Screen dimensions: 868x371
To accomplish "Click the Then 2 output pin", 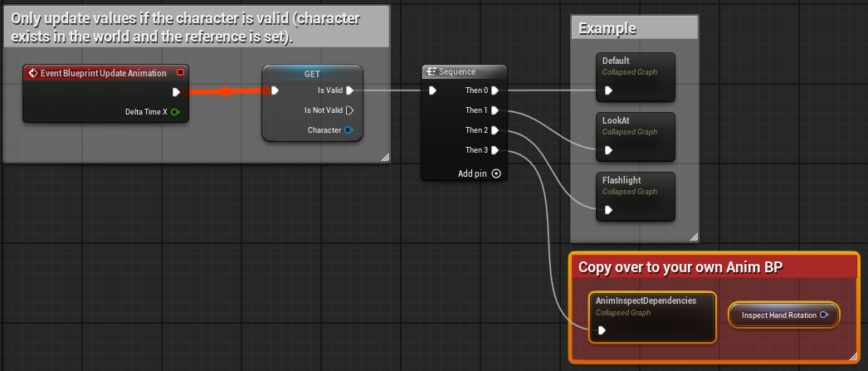I will click(495, 130).
